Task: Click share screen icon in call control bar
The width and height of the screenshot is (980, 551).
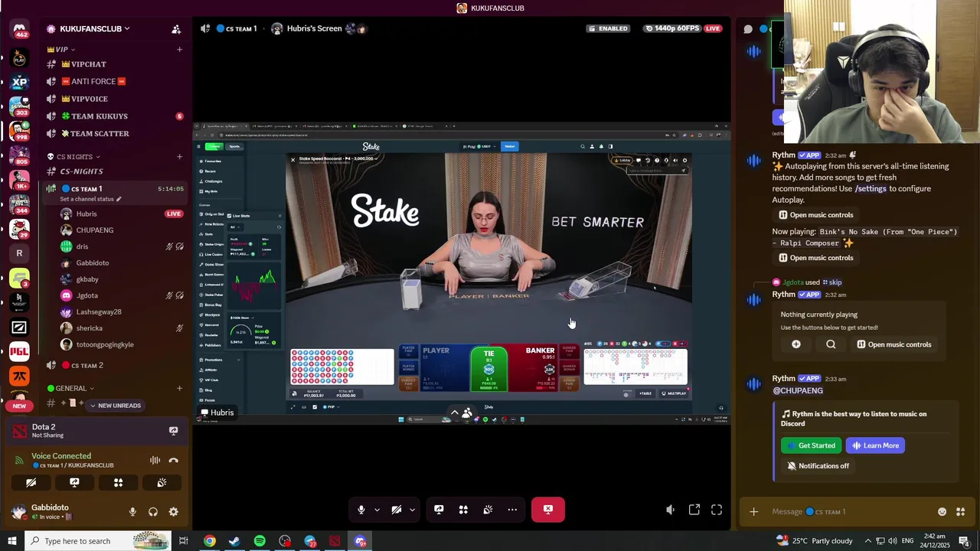Action: 439,510
